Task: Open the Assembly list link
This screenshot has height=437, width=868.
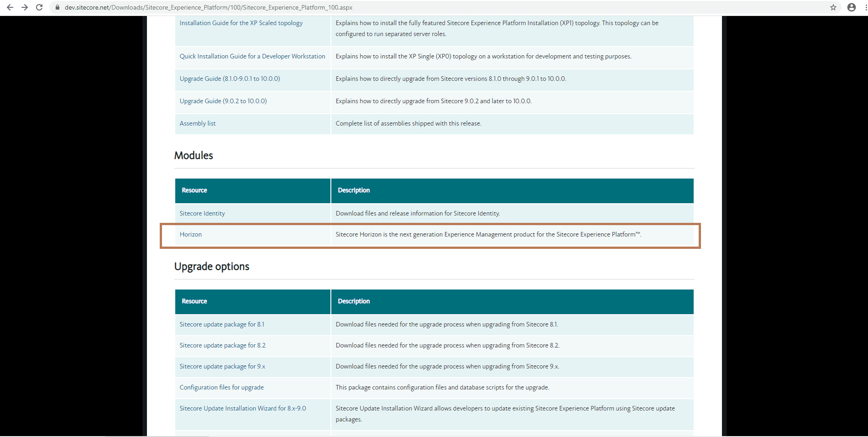Action: coord(198,123)
